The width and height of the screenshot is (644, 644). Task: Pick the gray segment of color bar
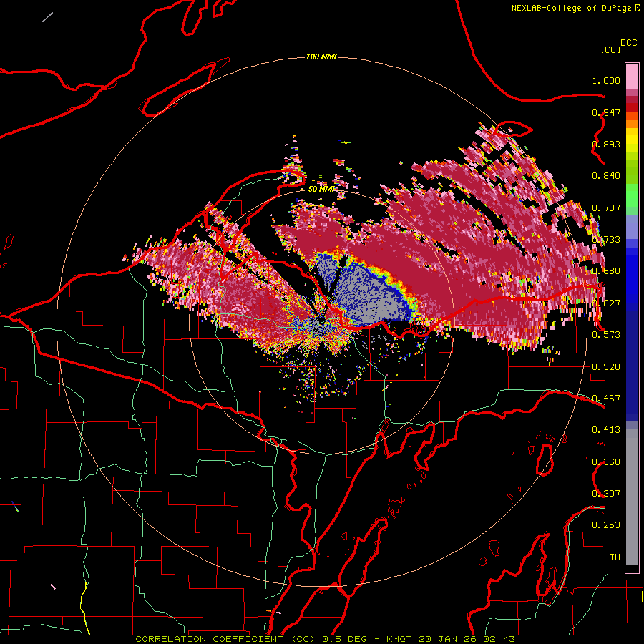(x=632, y=497)
